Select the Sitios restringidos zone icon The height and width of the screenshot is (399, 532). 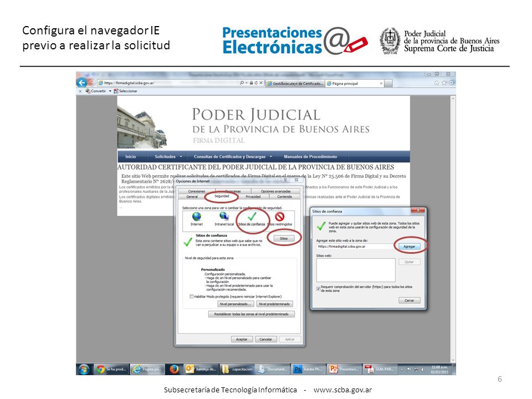279,217
